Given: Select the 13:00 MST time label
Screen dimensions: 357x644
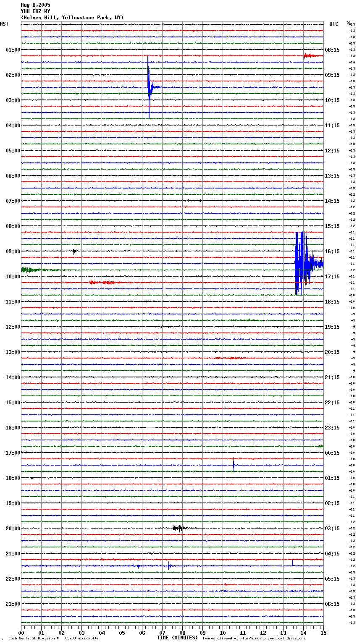Looking at the screenshot, I should point(13,352).
